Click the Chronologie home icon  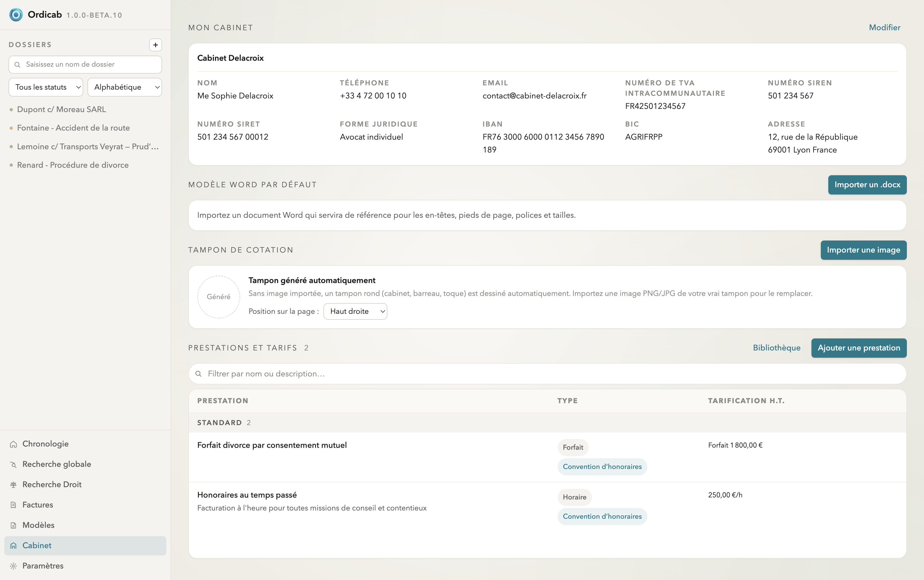(x=13, y=444)
